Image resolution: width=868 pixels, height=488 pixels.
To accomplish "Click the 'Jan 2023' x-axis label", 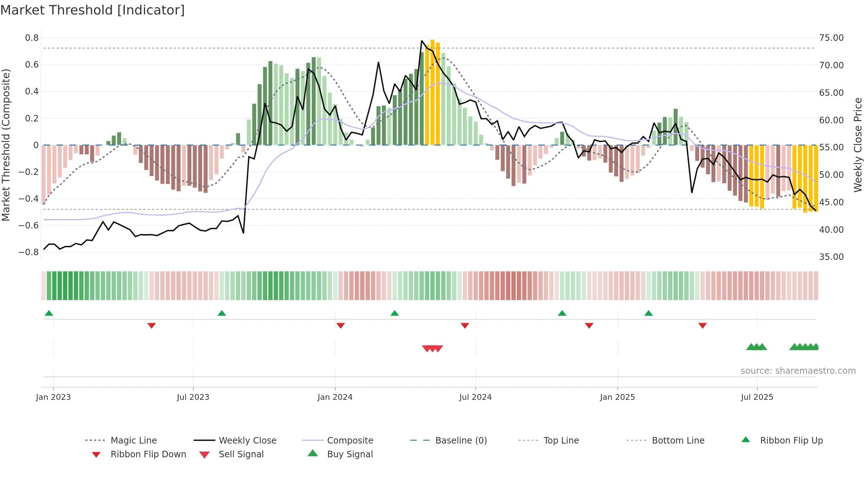I will [54, 397].
